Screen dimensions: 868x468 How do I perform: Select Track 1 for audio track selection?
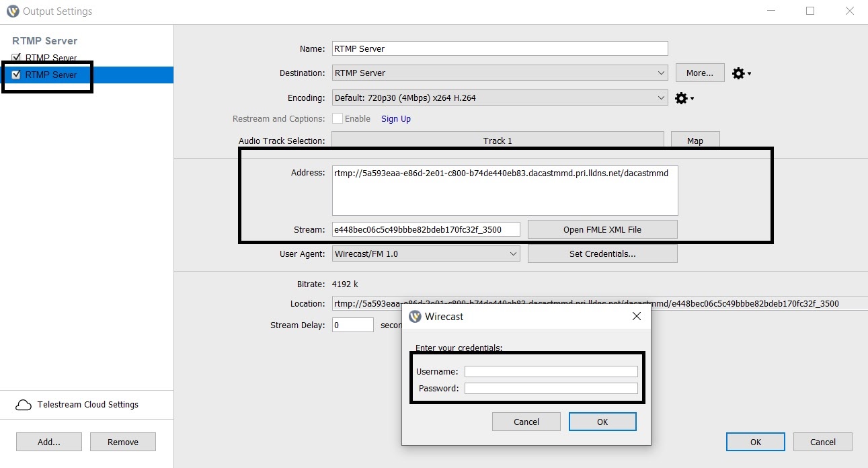(498, 141)
